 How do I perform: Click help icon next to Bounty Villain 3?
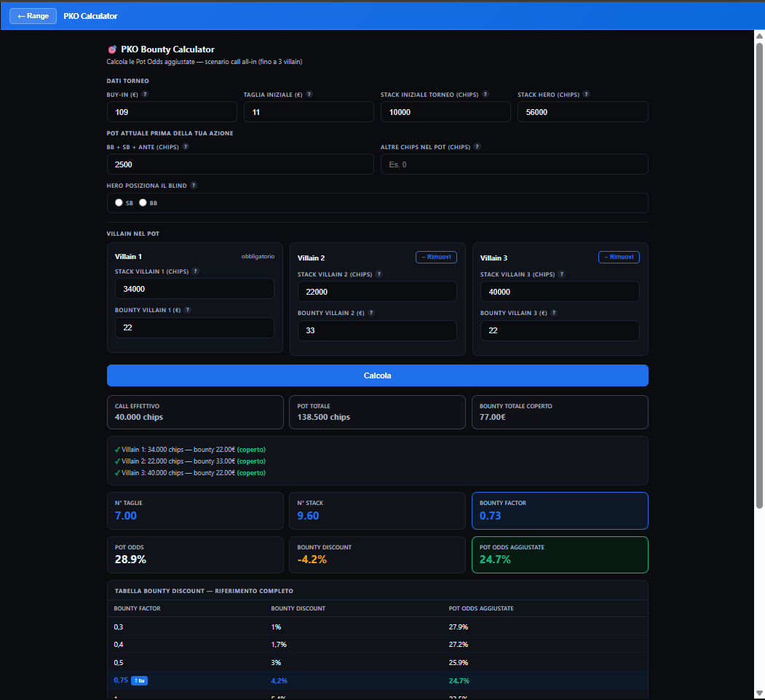pos(554,313)
